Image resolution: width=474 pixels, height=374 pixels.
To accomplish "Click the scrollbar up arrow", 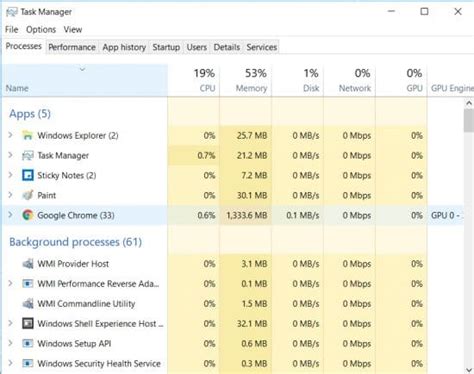I will coord(469,103).
